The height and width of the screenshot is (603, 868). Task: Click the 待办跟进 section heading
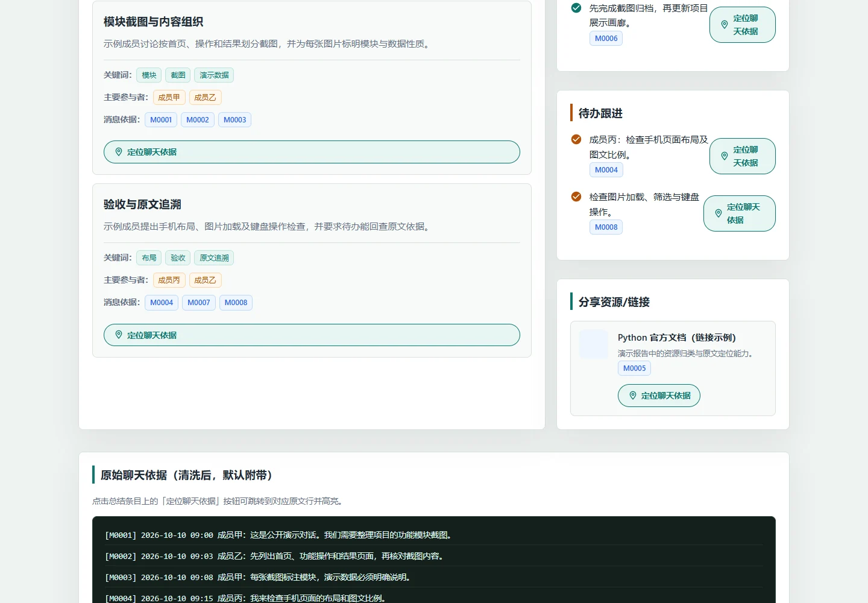tap(600, 113)
